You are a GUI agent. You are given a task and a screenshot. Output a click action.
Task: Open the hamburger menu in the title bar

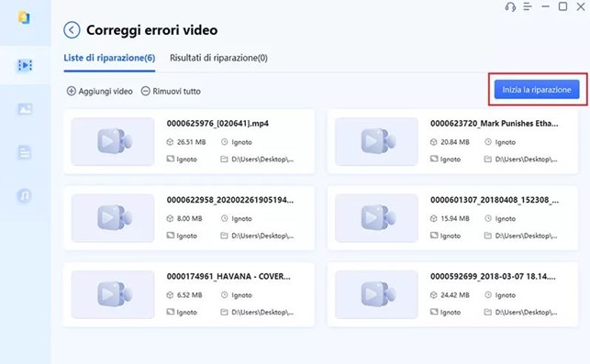coord(528,6)
